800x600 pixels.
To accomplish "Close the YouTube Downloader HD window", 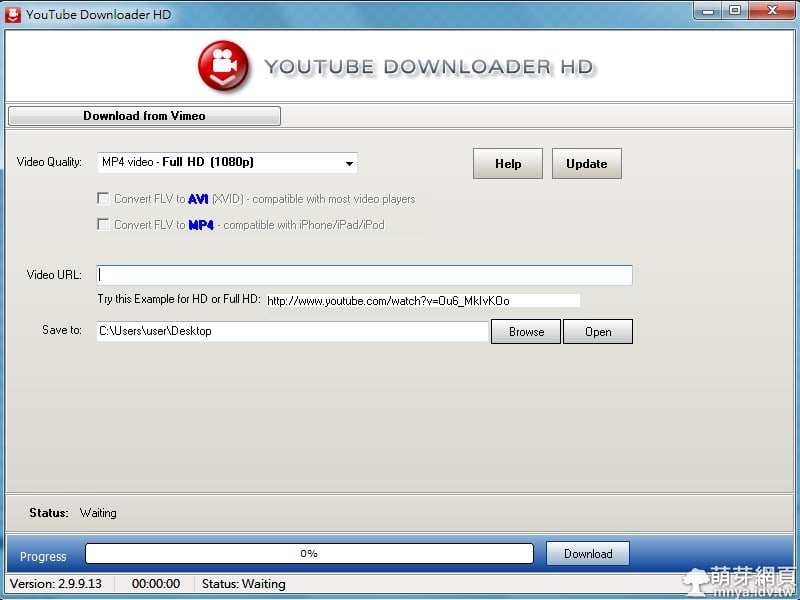I will tap(772, 11).
